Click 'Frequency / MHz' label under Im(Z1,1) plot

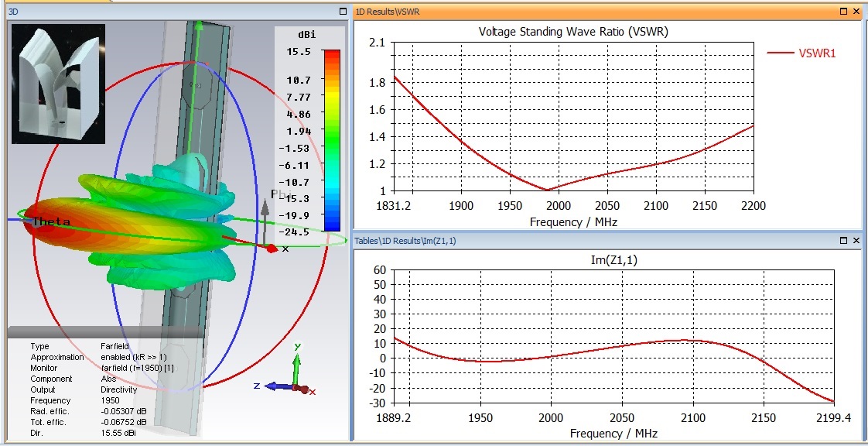point(614,434)
